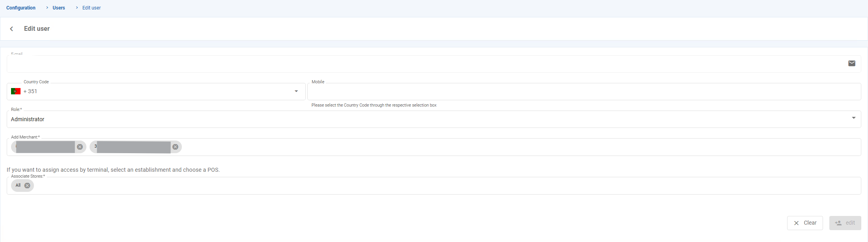Click the Edit user breadcrumb item
This screenshot has height=242, width=868.
[x=92, y=8]
